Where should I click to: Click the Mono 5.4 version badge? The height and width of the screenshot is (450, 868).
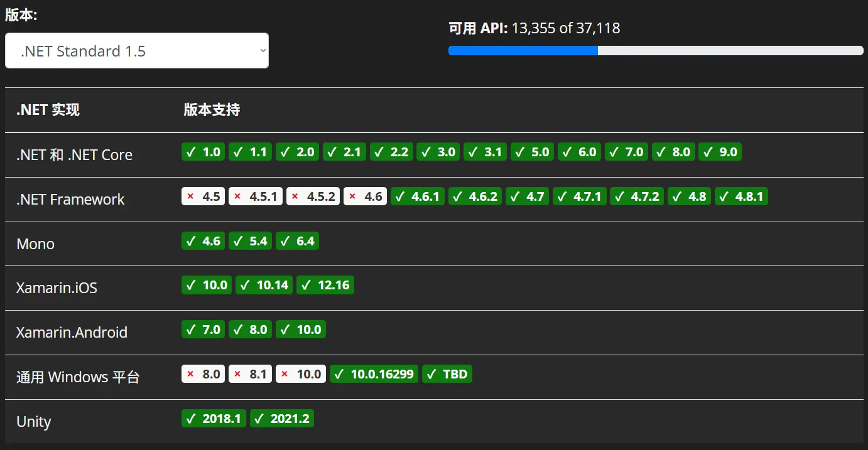pyautogui.click(x=250, y=241)
